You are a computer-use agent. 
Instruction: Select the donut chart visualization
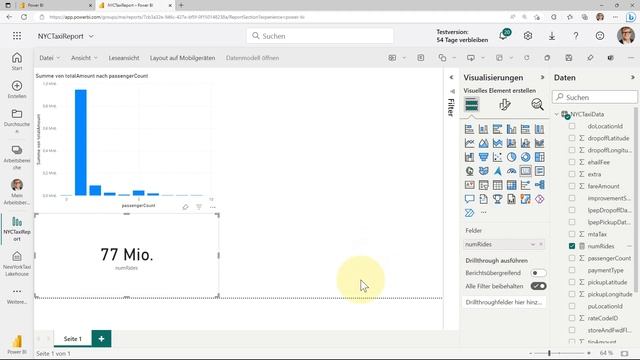525,157
